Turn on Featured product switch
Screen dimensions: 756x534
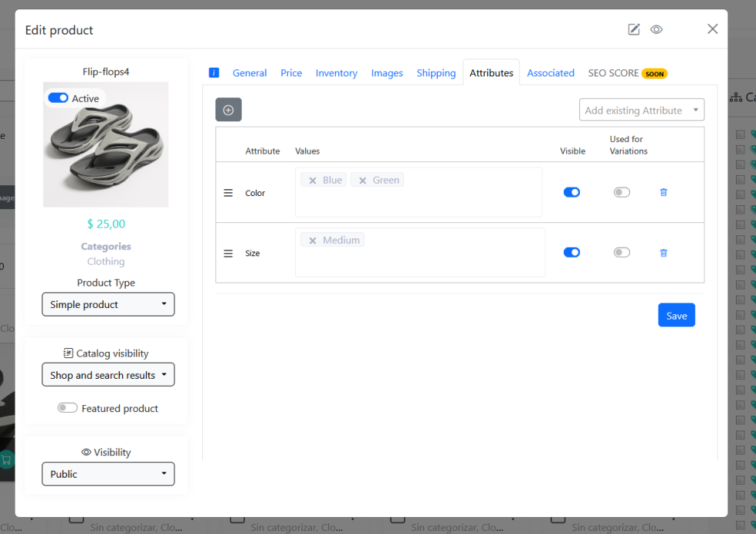coord(67,408)
